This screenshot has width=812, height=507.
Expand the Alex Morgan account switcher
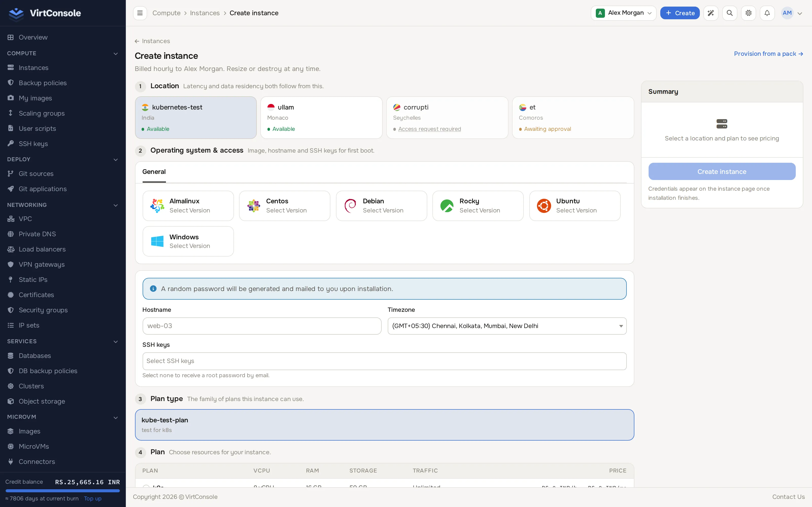coord(623,13)
